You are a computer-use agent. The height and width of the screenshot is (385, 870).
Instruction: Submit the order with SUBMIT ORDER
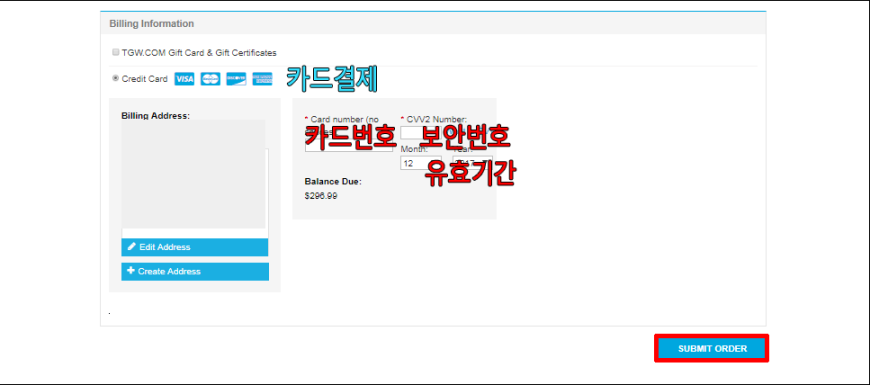point(712,348)
